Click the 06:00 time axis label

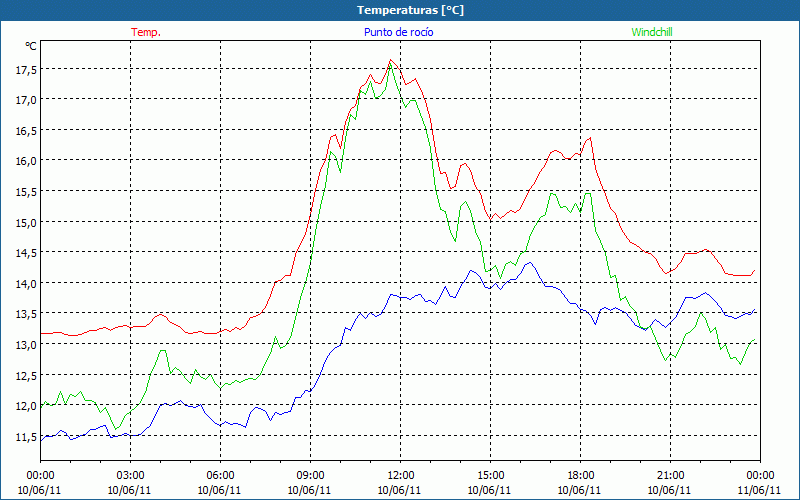click(x=220, y=475)
